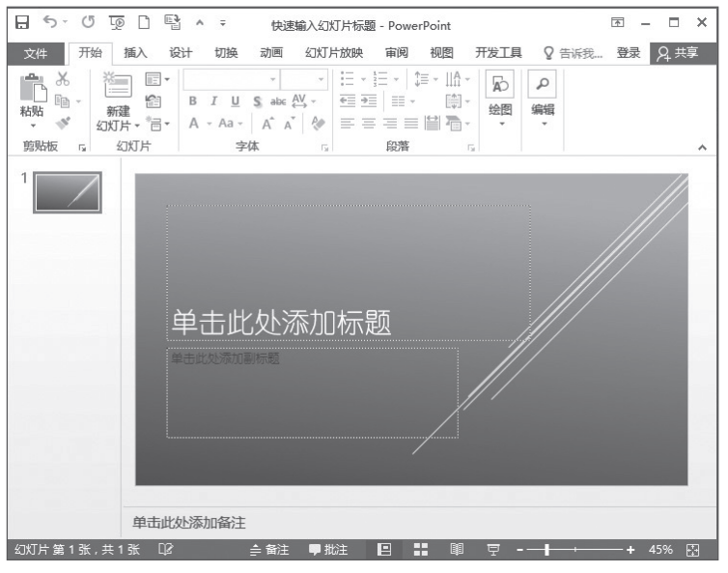Switch to the Animations (动画) tab
Image resolution: width=728 pixels, height=573 pixels.
(x=271, y=53)
